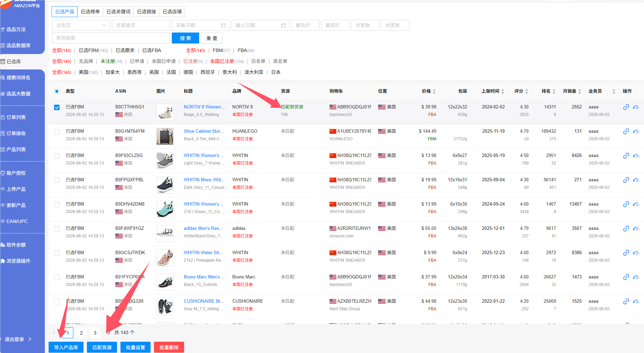Click Amazon icon in B0GC5J7WDK row
The width and height of the screenshot is (644, 353).
pyautogui.click(x=636, y=253)
